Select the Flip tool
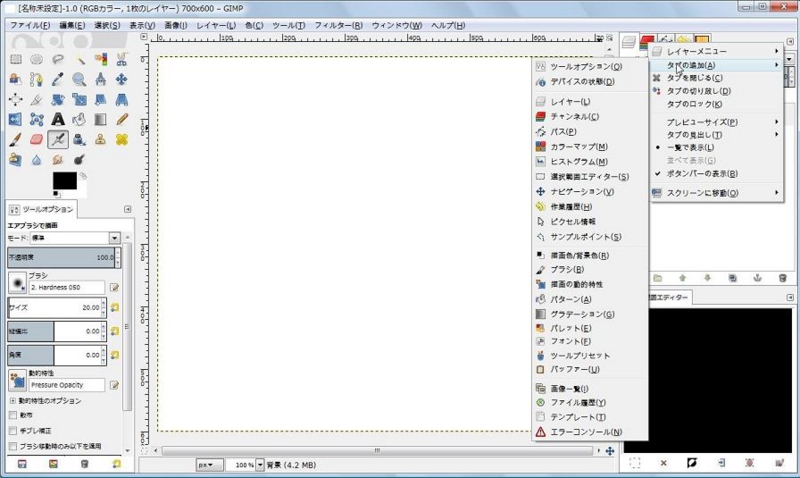Image resolution: width=800 pixels, height=478 pixels. (16, 119)
